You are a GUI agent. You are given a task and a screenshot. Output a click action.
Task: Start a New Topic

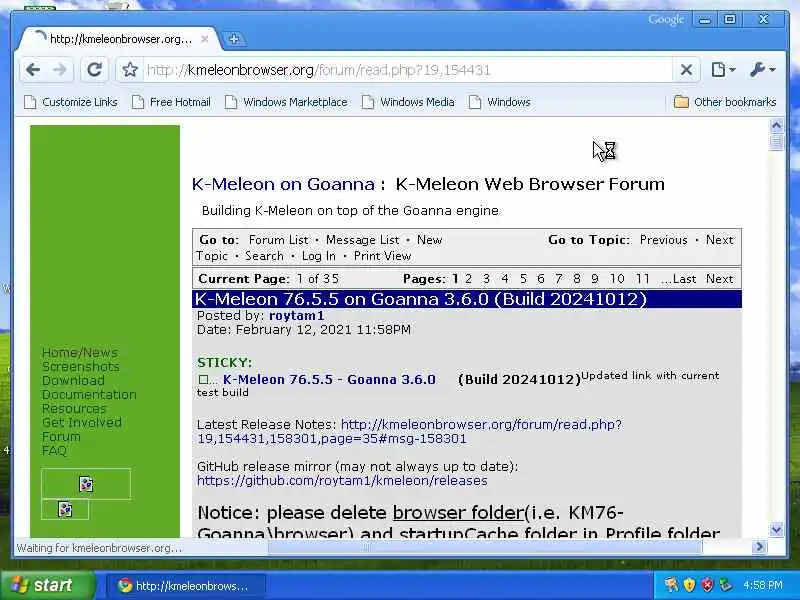429,240
